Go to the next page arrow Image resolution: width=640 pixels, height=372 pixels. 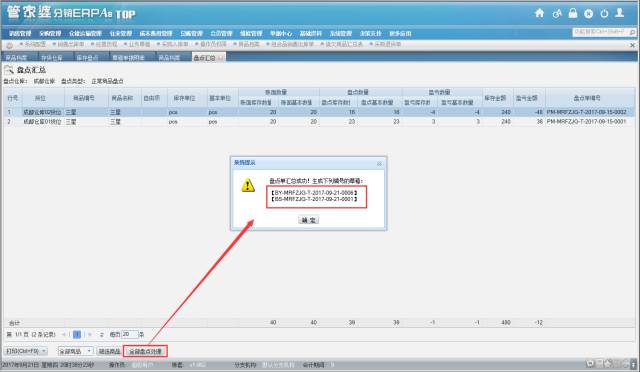pyautogui.click(x=90, y=334)
